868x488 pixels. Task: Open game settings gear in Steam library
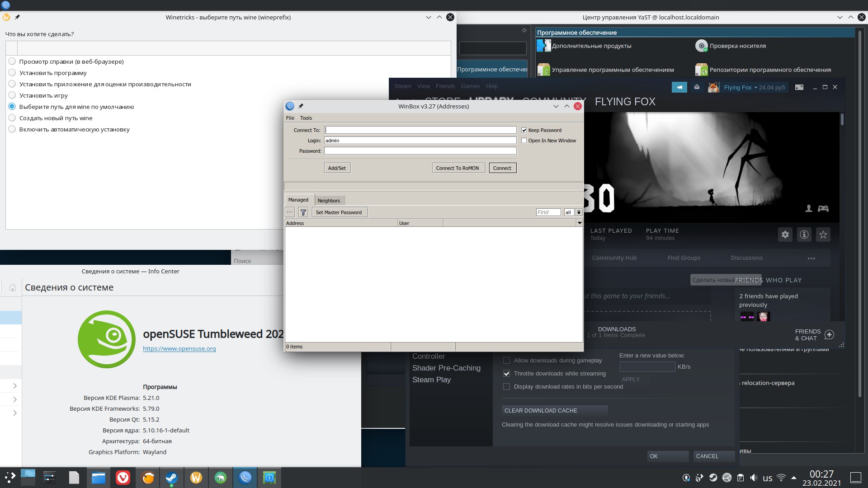[x=785, y=235]
